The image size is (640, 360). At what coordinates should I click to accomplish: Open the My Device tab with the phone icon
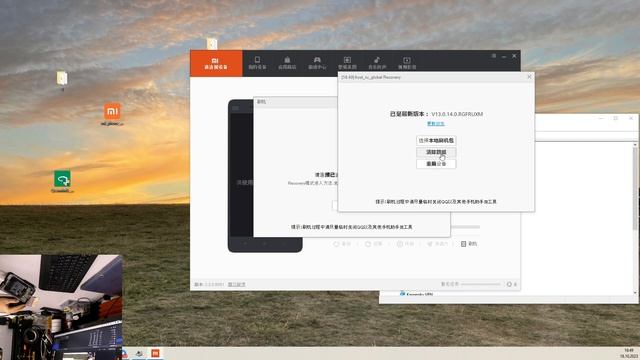[x=257, y=63]
